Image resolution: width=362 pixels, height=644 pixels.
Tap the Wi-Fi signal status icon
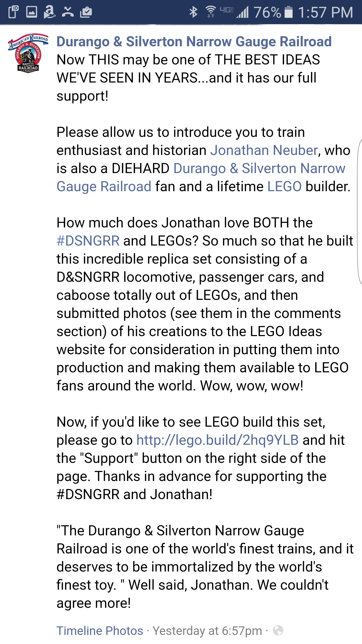[211, 12]
